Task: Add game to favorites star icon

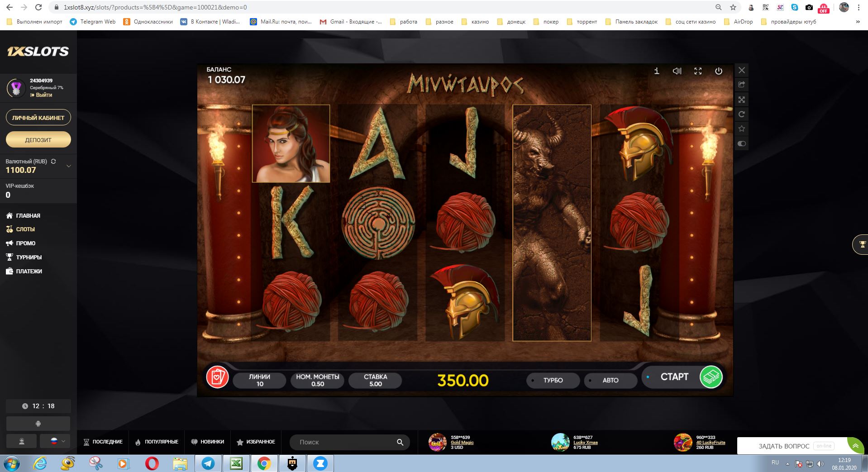Action: pyautogui.click(x=742, y=129)
